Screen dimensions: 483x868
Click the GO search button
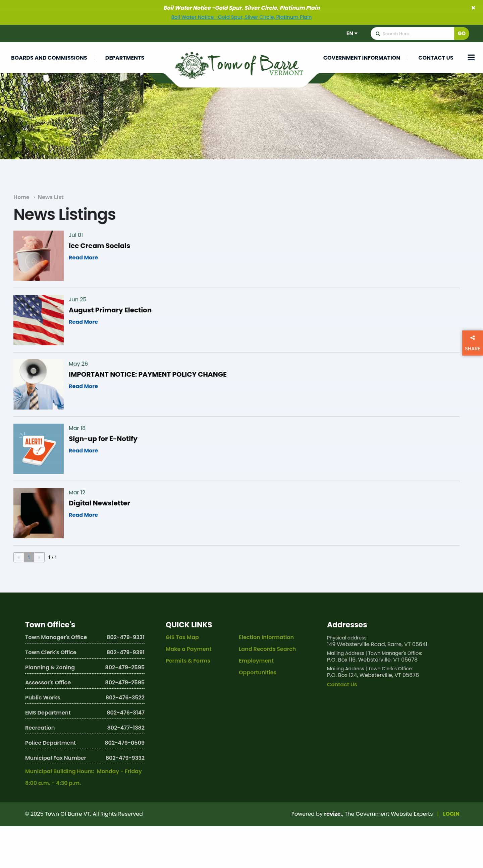(461, 34)
